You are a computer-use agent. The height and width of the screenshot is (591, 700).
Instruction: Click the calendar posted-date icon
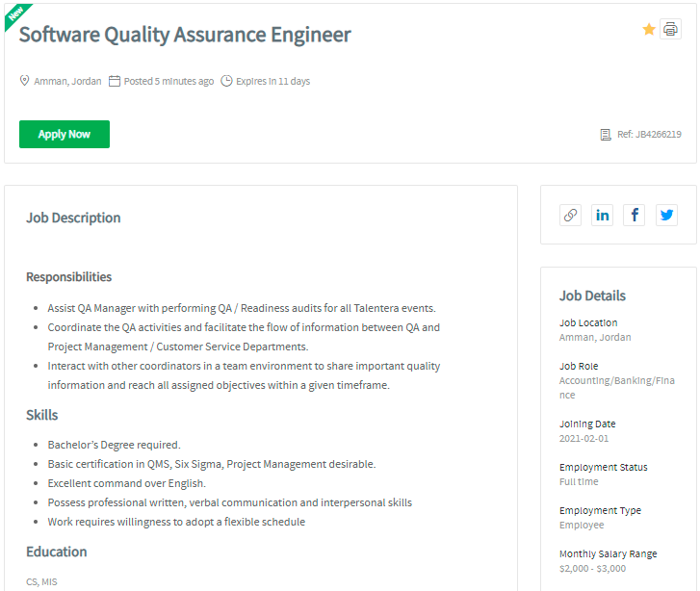pyautogui.click(x=115, y=81)
